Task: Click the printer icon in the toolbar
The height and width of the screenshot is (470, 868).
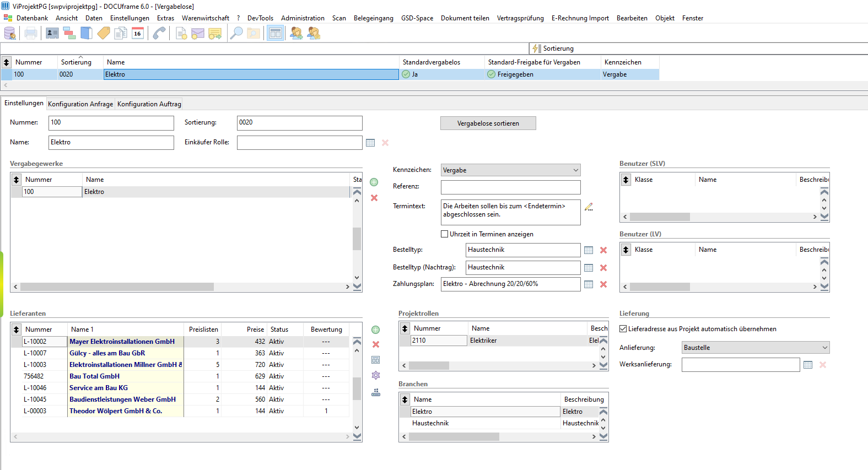Action: coord(31,33)
